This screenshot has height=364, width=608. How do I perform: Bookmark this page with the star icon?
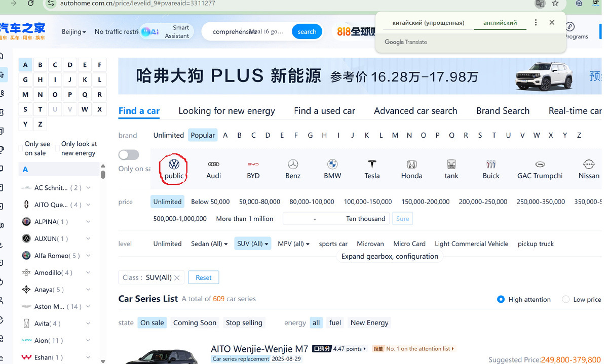pyautogui.click(x=555, y=3)
